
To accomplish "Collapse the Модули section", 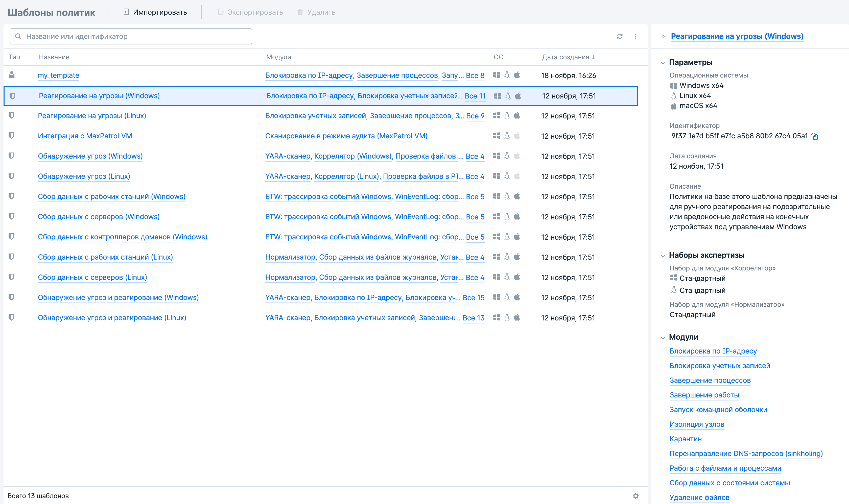I will pyautogui.click(x=663, y=338).
